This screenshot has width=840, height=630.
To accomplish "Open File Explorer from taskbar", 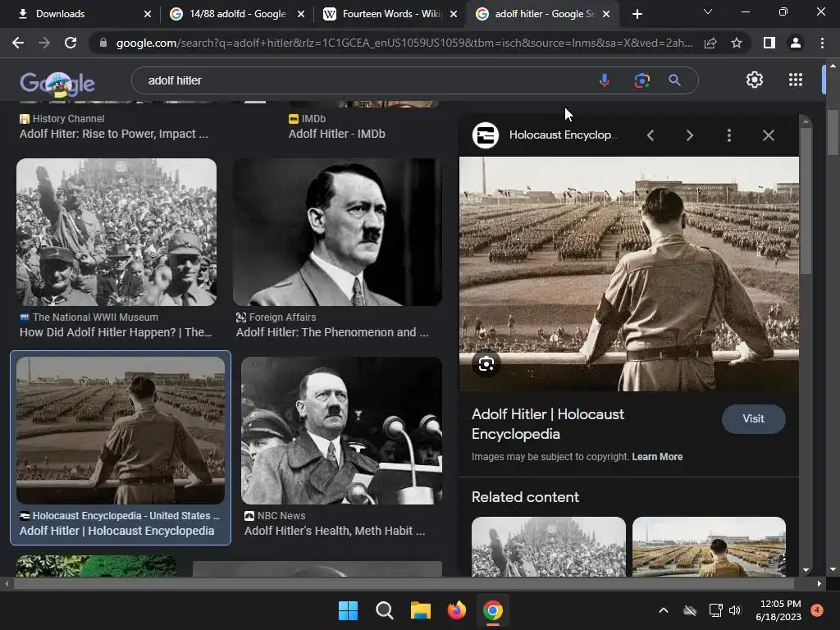I will coord(421,610).
